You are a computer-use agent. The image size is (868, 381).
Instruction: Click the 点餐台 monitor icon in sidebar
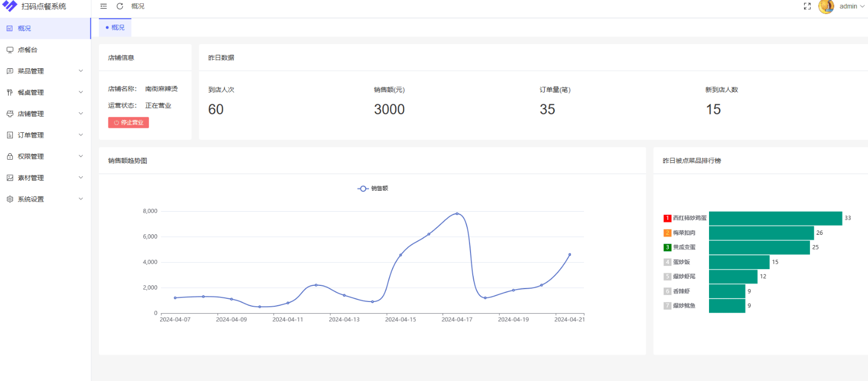click(x=10, y=50)
